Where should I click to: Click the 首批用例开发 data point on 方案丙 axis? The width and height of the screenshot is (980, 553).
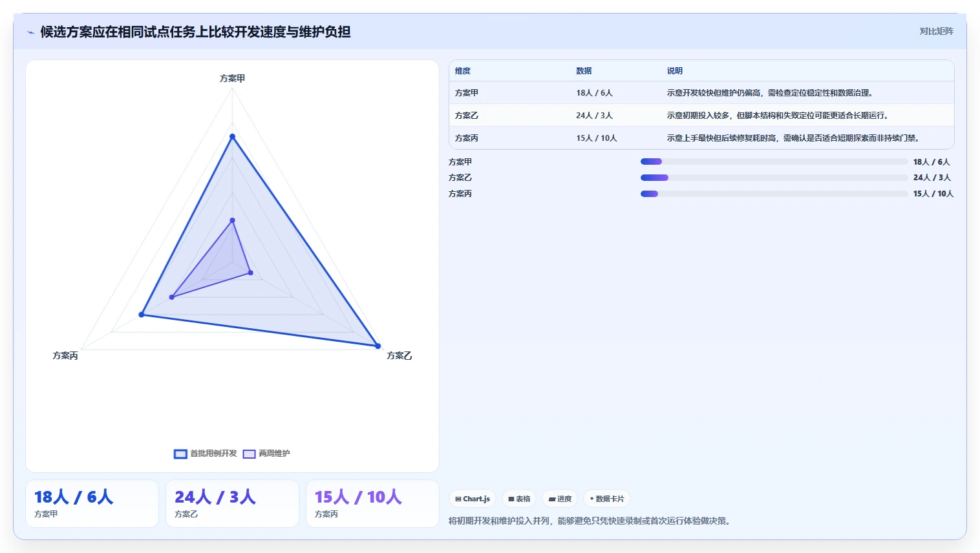pyautogui.click(x=142, y=315)
